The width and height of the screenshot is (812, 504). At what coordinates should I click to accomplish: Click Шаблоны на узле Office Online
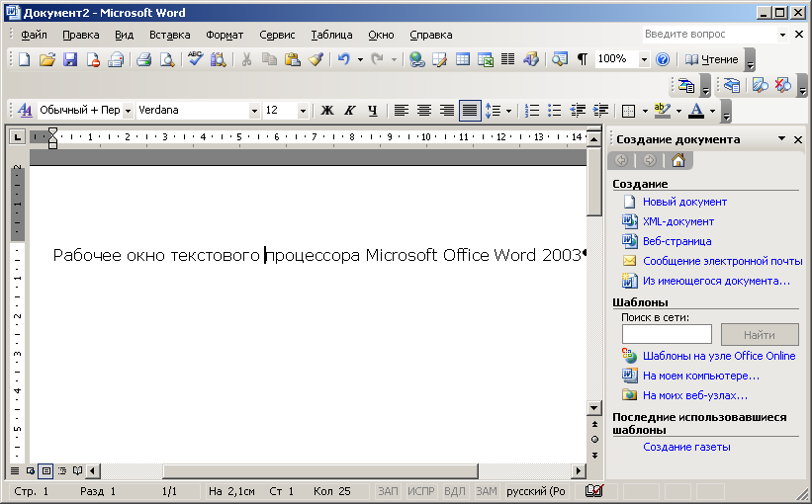click(x=719, y=356)
